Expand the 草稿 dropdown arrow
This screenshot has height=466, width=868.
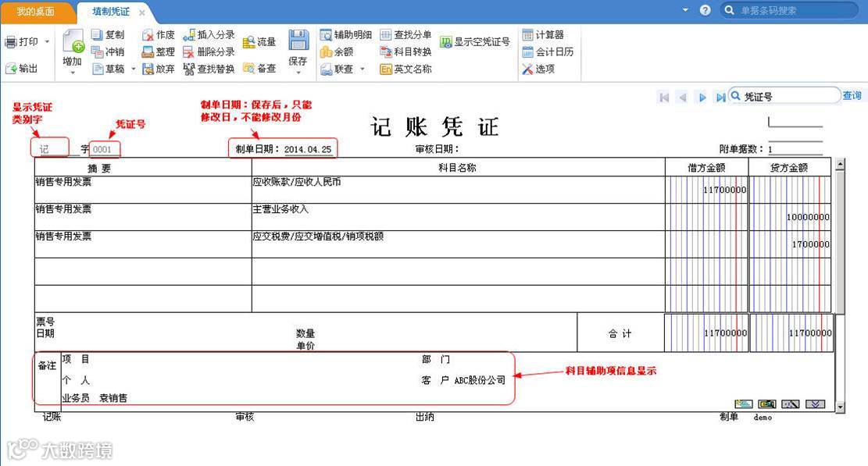(134, 69)
